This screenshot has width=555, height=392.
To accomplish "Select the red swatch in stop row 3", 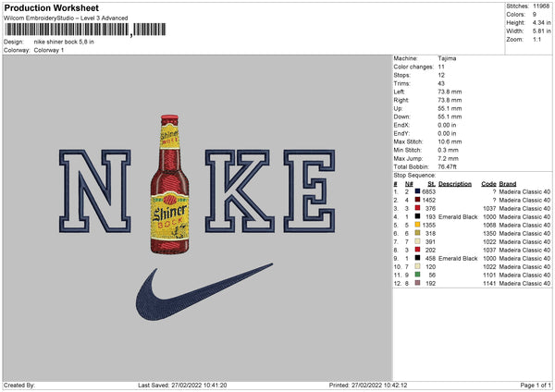I will pyautogui.click(x=418, y=208).
